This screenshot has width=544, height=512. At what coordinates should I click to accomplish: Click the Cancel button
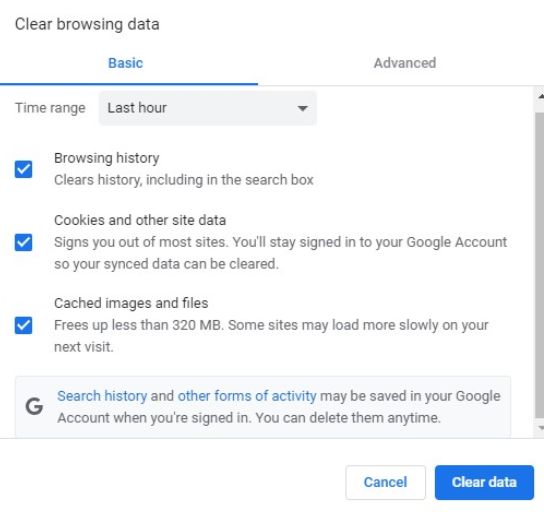[385, 482]
